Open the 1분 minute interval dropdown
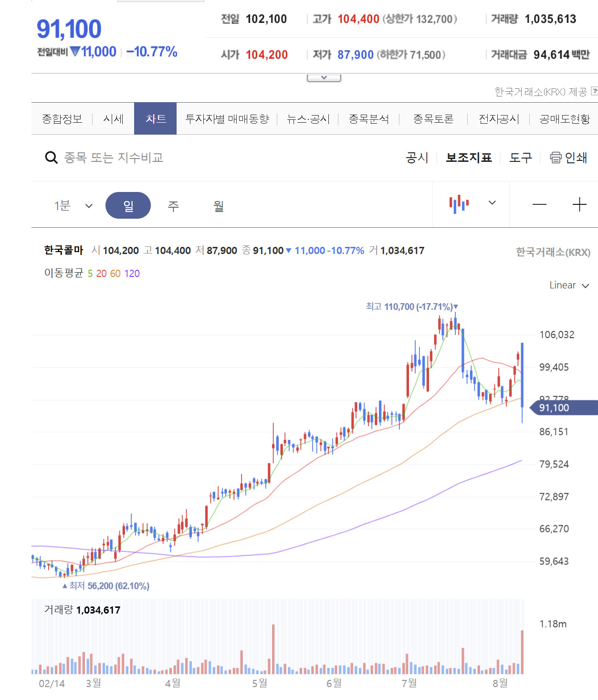Image resolution: width=598 pixels, height=700 pixels. tap(73, 206)
